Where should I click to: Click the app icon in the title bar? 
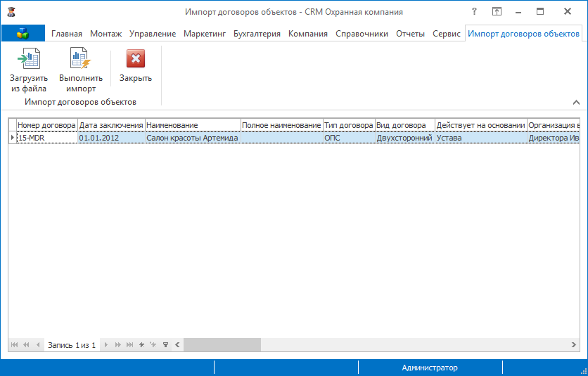click(11, 12)
